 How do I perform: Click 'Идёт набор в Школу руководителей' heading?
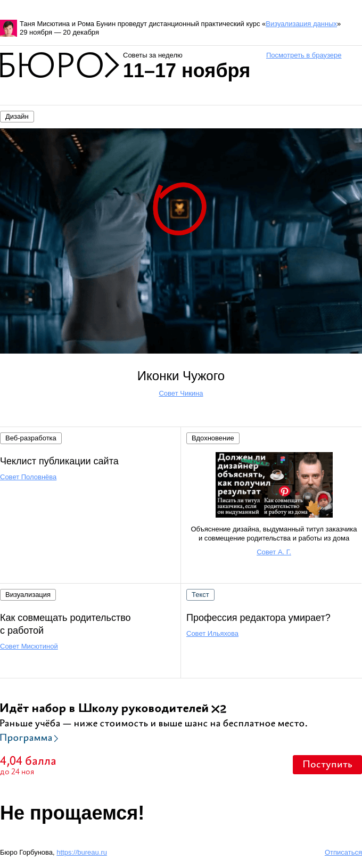[x=113, y=709]
